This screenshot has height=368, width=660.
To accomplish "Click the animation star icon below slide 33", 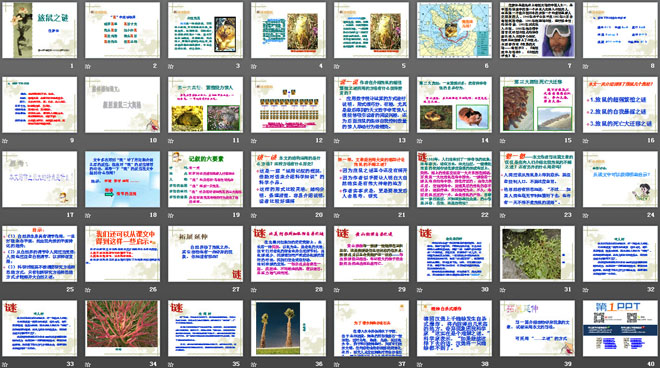I will pyautogui.click(x=5, y=365).
